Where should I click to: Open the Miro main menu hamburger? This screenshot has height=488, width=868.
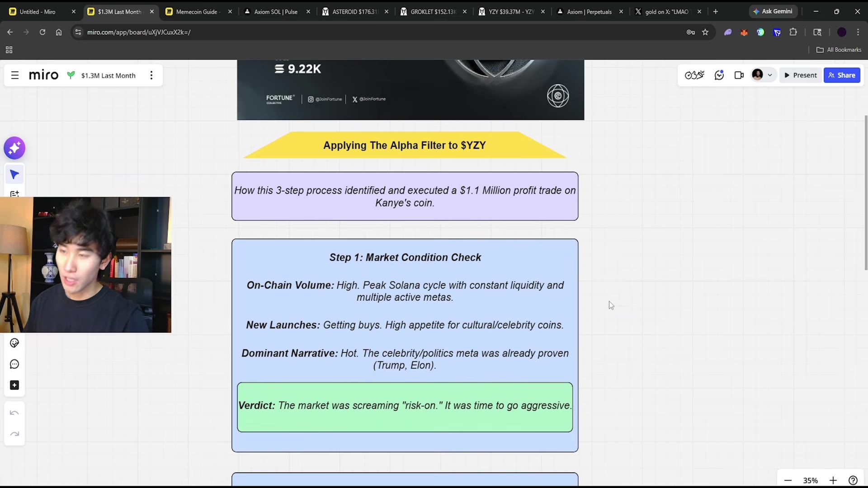point(15,75)
